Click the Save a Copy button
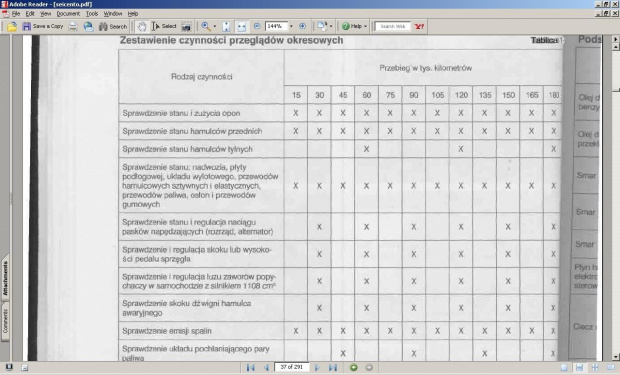 (x=43, y=27)
